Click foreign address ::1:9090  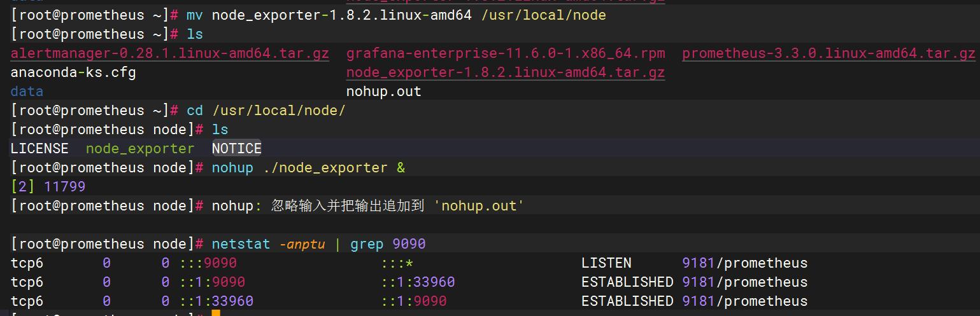(414, 301)
